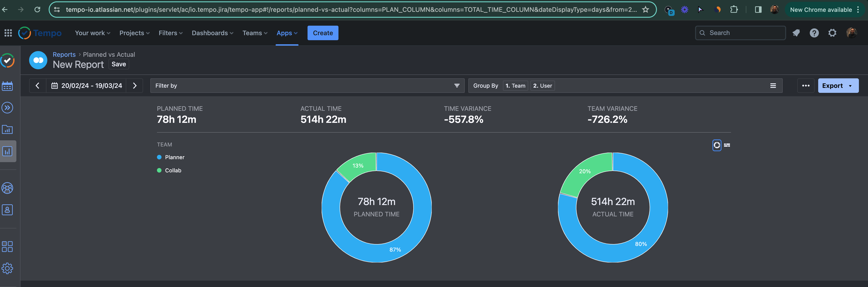This screenshot has width=868, height=287.
Task: Switch to donut chart view toggle
Action: coord(717,145)
